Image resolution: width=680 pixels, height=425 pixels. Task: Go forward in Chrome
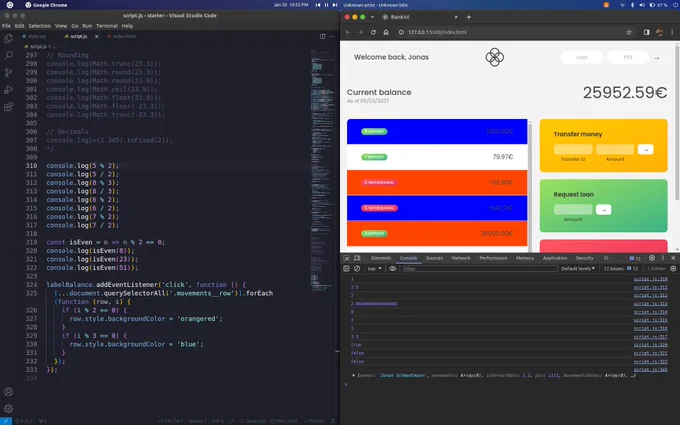pos(360,32)
